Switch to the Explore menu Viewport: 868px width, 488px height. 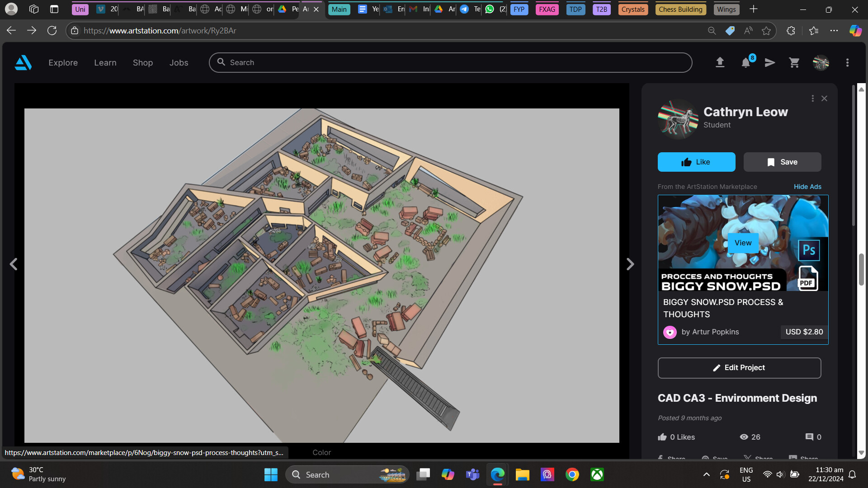(x=63, y=62)
